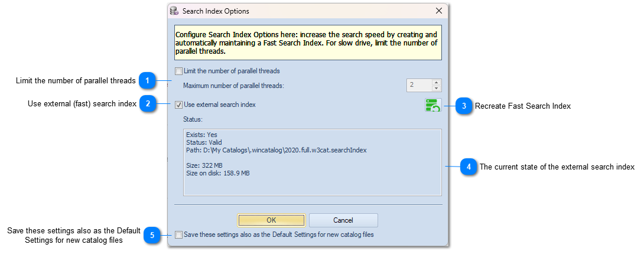
Task: Dismiss dialog with the Cancel button
Action: 343,220
